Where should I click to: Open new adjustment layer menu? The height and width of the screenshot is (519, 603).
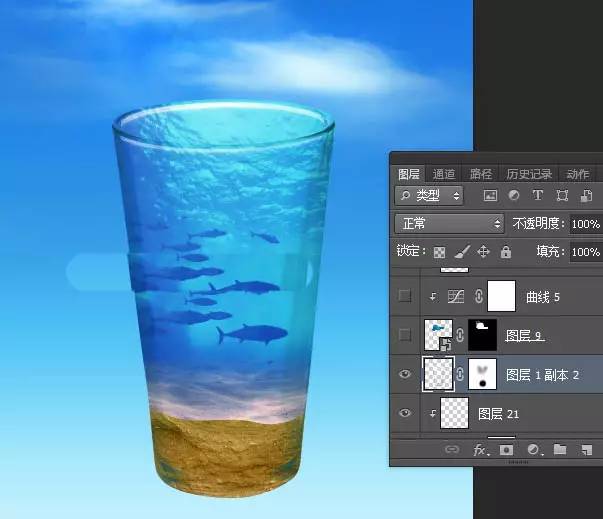pos(533,450)
